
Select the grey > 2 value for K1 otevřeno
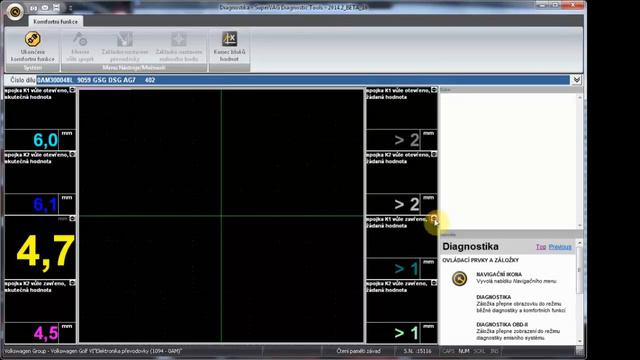407,140
